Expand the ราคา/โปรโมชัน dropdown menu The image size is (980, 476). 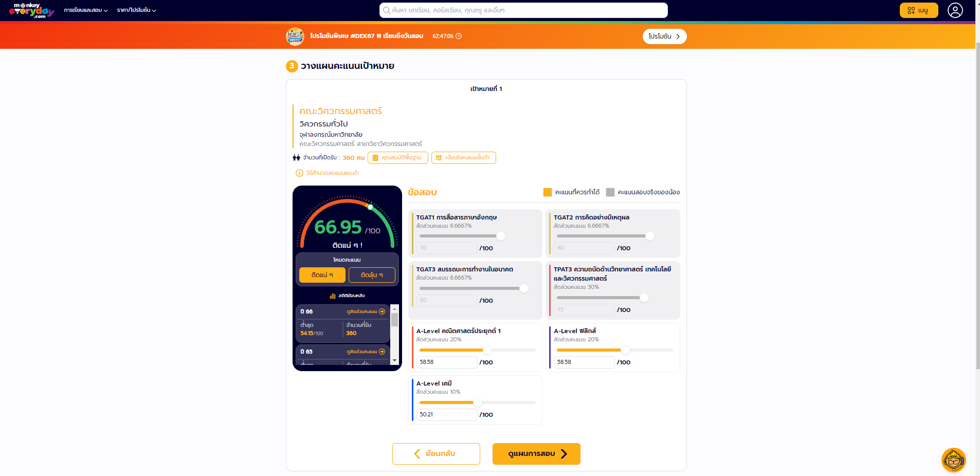[x=136, y=10]
